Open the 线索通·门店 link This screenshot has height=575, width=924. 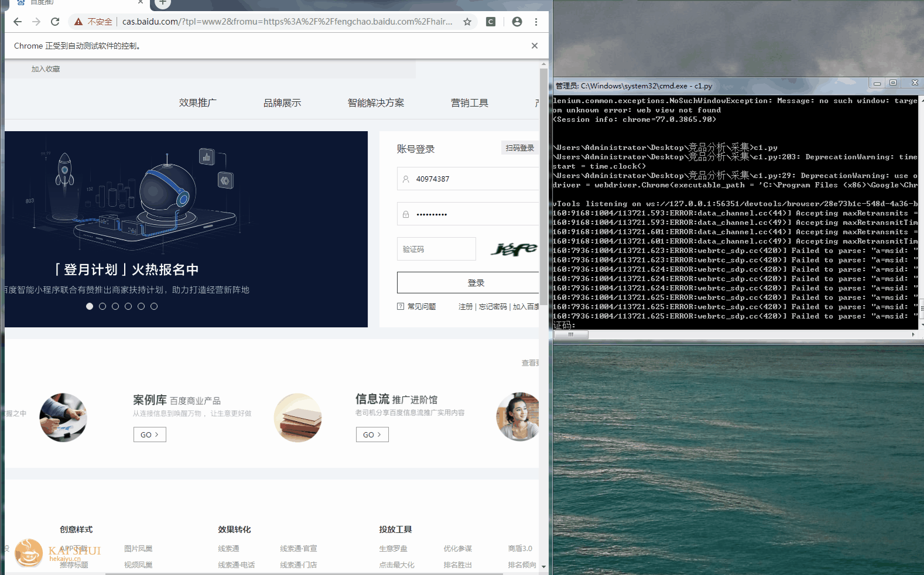tap(299, 565)
